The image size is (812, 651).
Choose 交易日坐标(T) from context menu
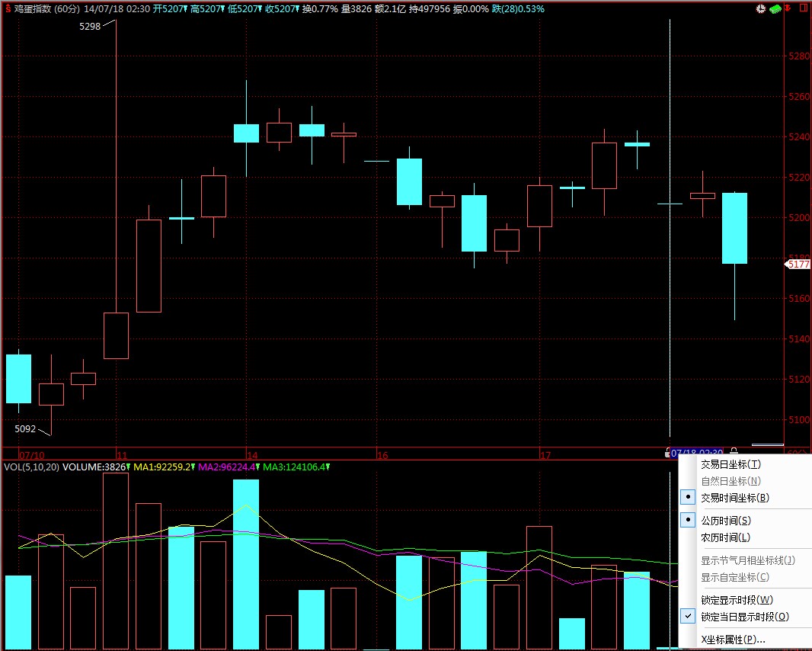(x=730, y=464)
